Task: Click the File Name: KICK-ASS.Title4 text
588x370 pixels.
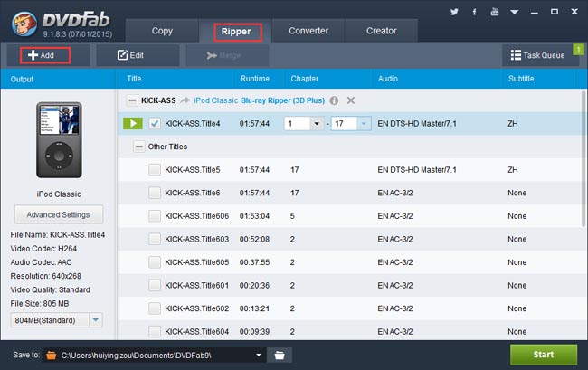Action: [58, 234]
